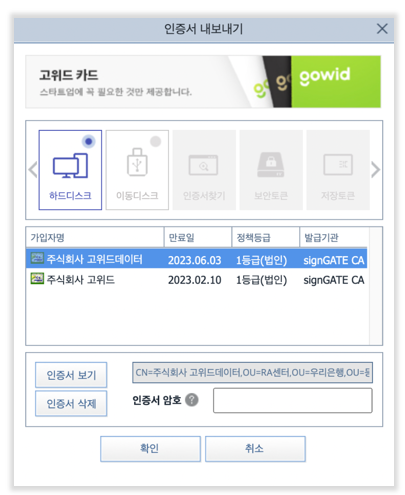Click the 인증서 보기 button
The height and width of the screenshot is (495, 405).
coord(71,375)
